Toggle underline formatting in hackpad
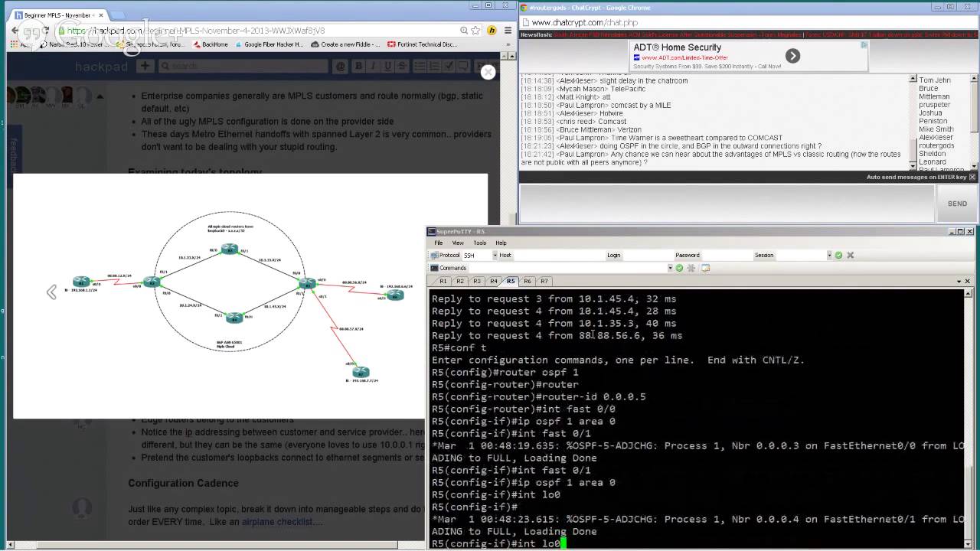The width and height of the screenshot is (980, 551). (x=388, y=66)
